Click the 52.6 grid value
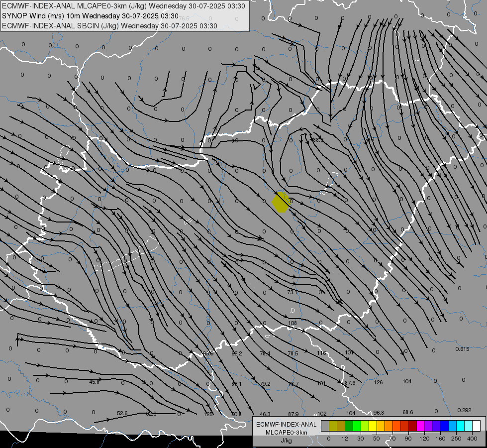 pyautogui.click(x=122, y=414)
